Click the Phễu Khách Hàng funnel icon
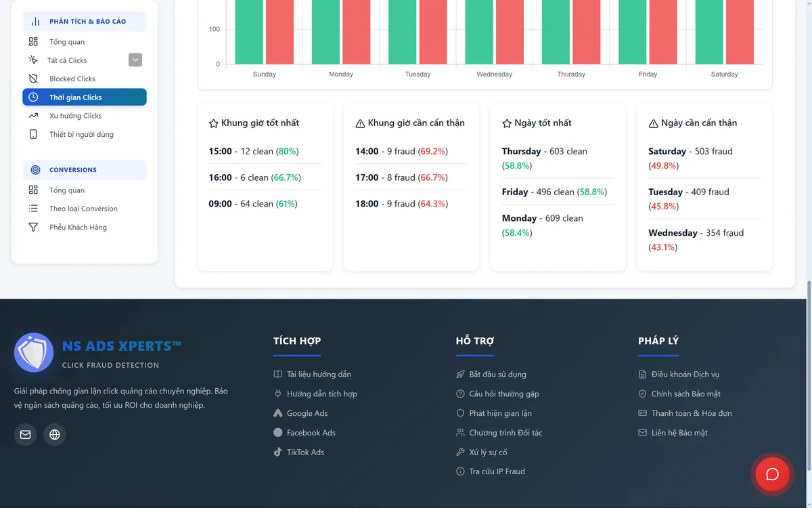 tap(33, 227)
